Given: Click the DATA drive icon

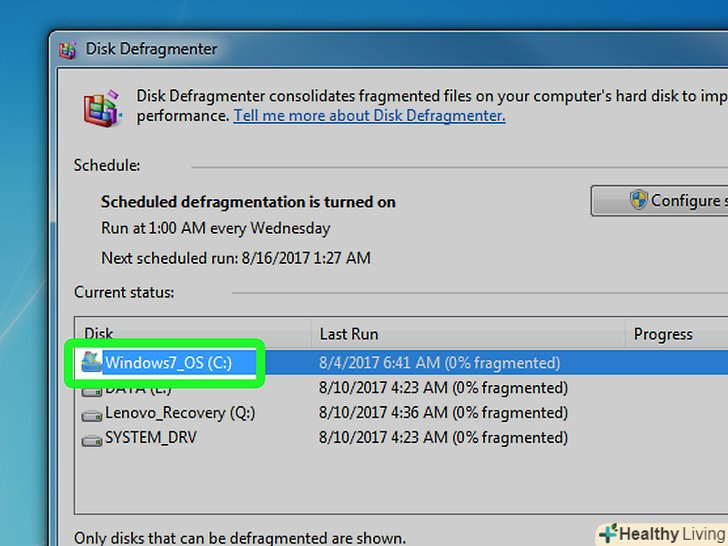Looking at the screenshot, I should click(91, 391).
